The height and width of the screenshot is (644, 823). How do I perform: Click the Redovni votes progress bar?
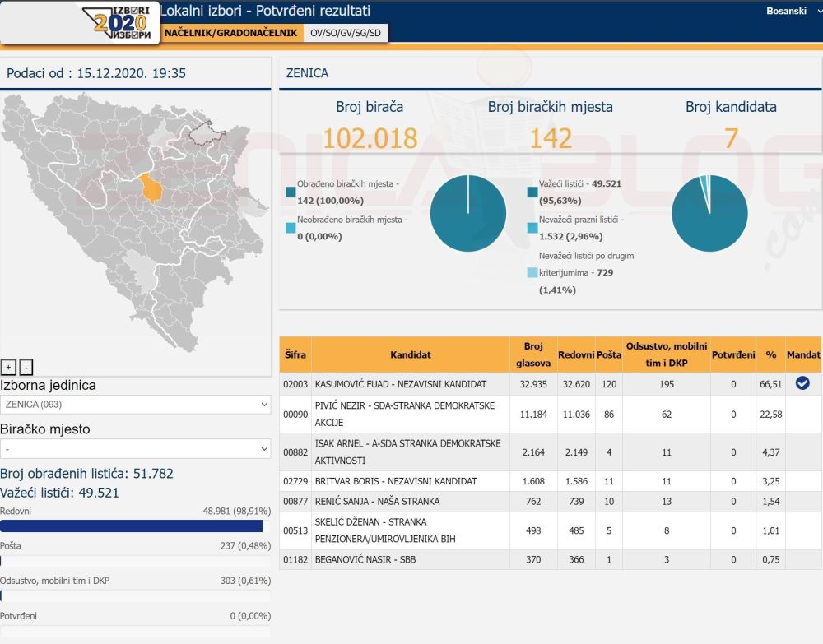pos(132,526)
